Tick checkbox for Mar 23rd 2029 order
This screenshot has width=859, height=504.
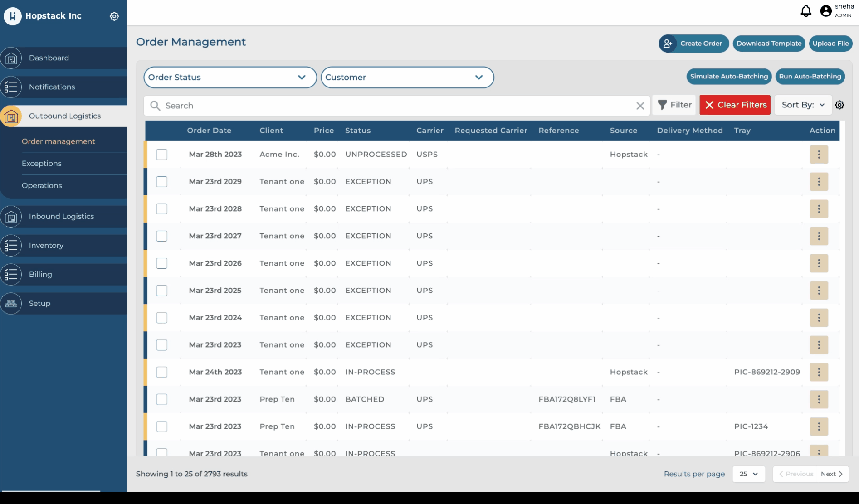click(161, 182)
